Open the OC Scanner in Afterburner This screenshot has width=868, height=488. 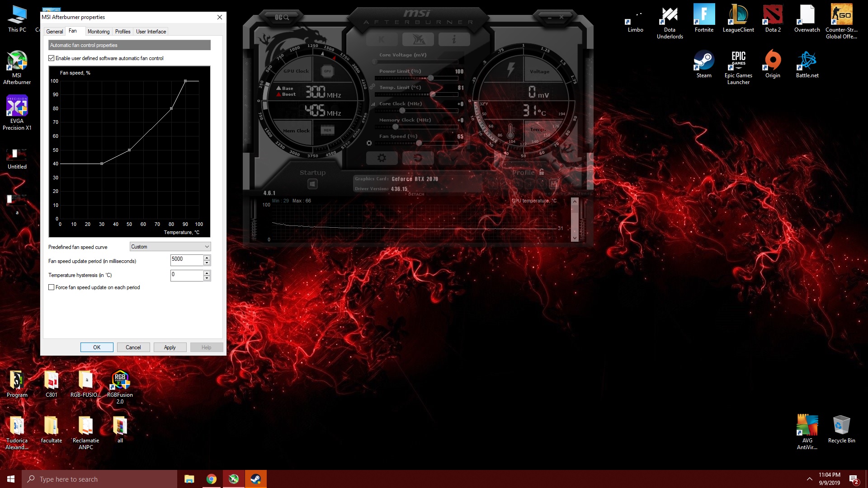point(282,17)
